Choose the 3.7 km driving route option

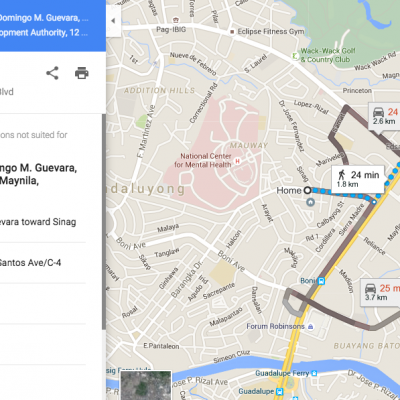[380, 292]
